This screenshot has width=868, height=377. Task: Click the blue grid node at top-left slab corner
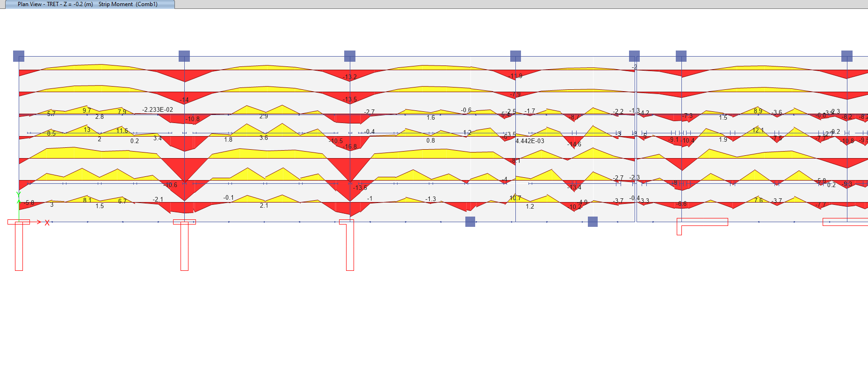point(19,56)
